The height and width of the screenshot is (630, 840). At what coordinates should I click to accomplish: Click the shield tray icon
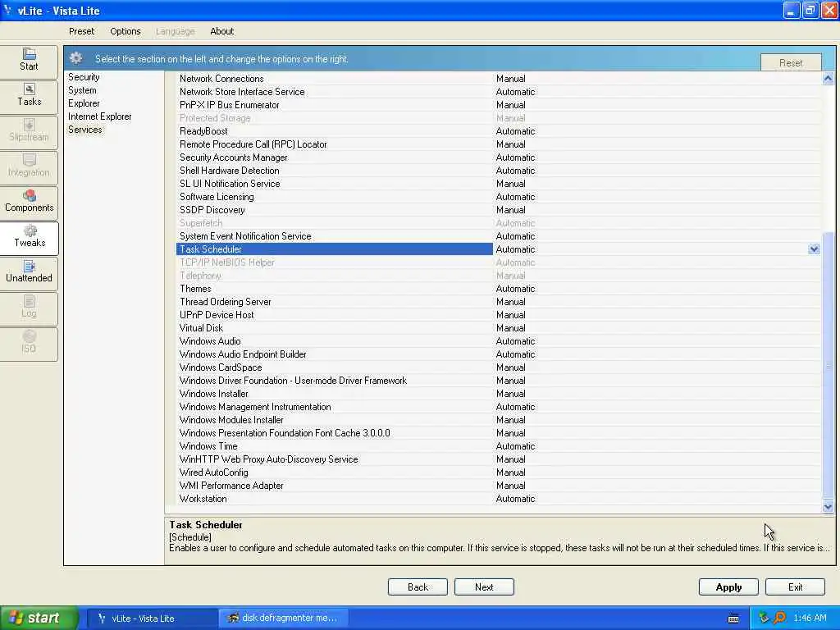pyautogui.click(x=764, y=618)
